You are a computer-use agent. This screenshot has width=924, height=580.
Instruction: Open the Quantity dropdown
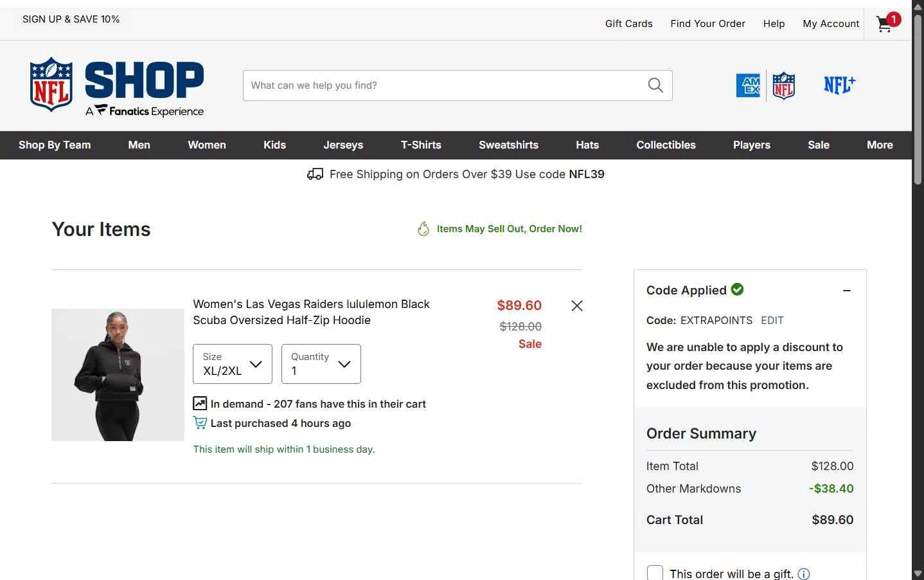(321, 364)
